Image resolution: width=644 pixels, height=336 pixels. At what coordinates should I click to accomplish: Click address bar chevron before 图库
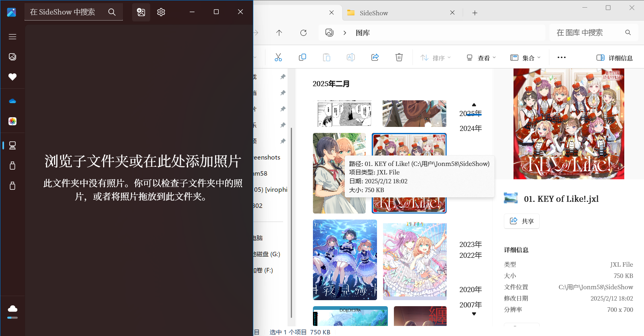coord(345,33)
